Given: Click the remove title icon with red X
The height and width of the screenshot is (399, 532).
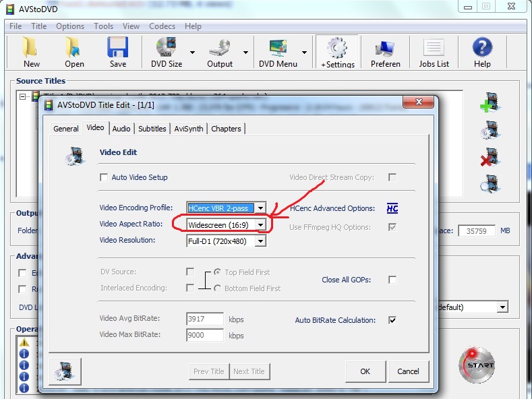Looking at the screenshot, I should (x=490, y=157).
